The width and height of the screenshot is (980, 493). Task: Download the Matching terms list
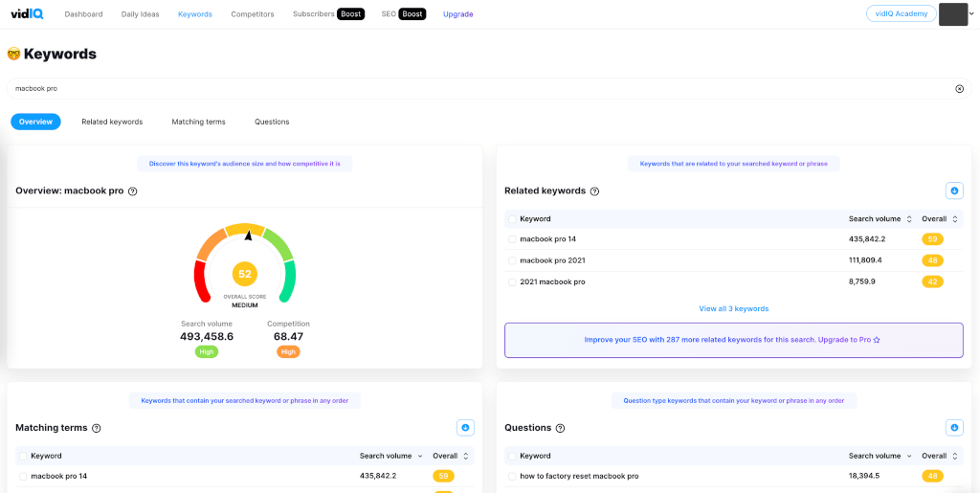tap(465, 428)
